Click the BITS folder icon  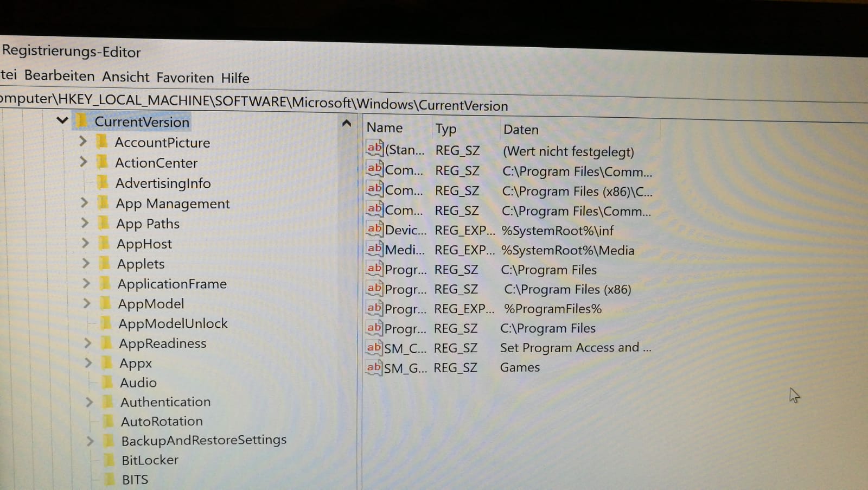click(x=110, y=479)
